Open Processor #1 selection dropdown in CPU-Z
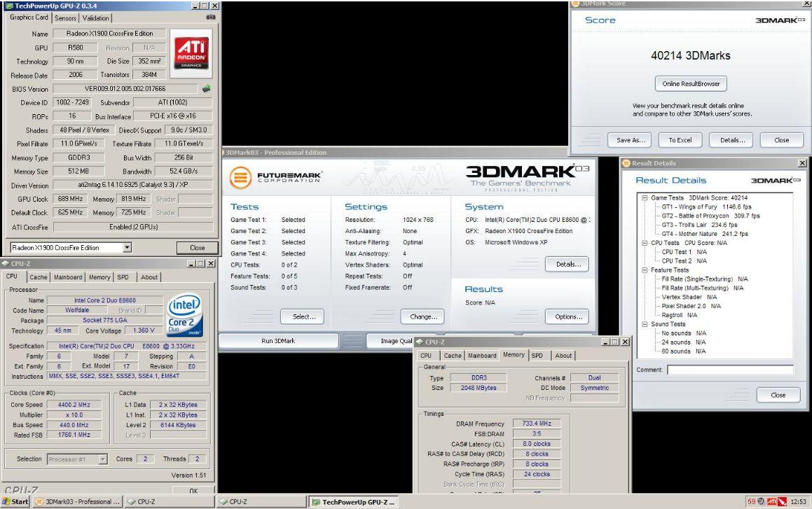This screenshot has height=509, width=812. coord(103,459)
